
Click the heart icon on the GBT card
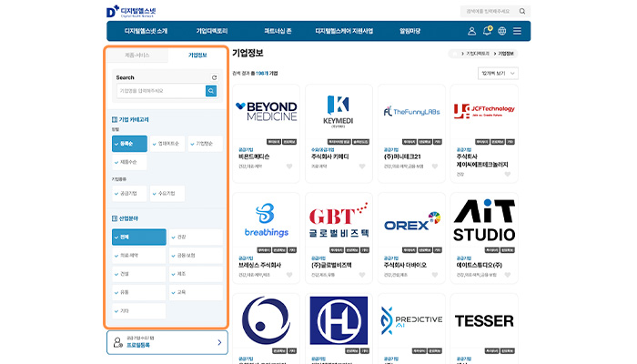[362, 275]
